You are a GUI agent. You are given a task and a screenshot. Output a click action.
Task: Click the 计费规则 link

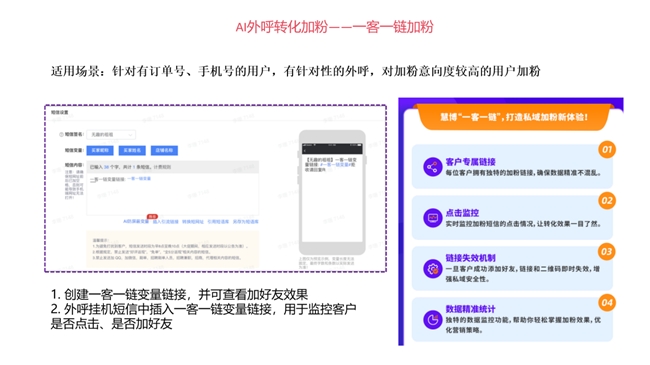[x=162, y=167]
